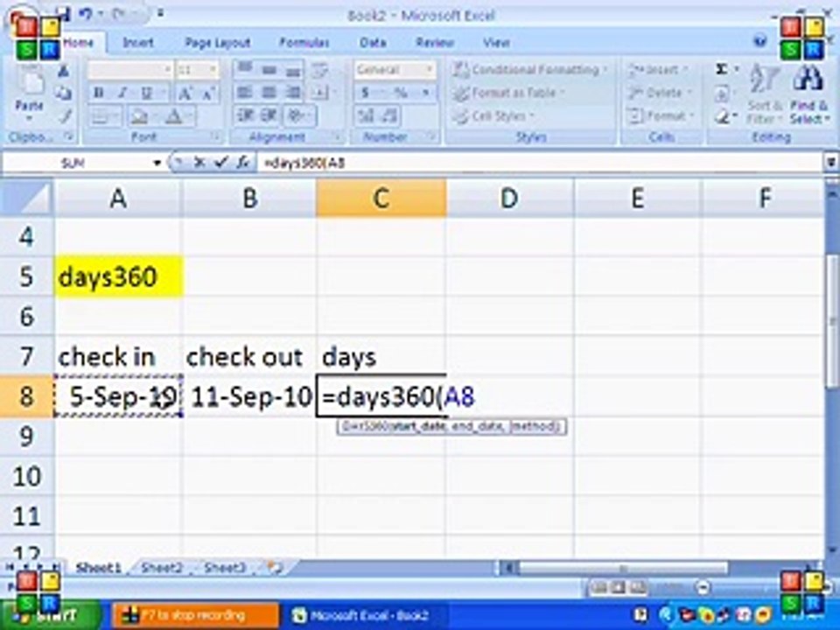The height and width of the screenshot is (630, 840).
Task: Click the Insert Function fx button
Action: 242,163
